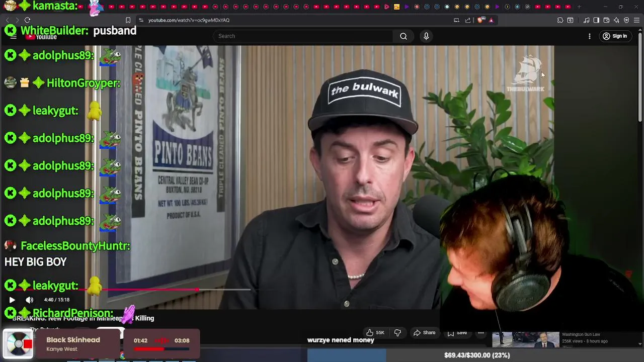Click the YouTube search magnifier button

tap(404, 36)
